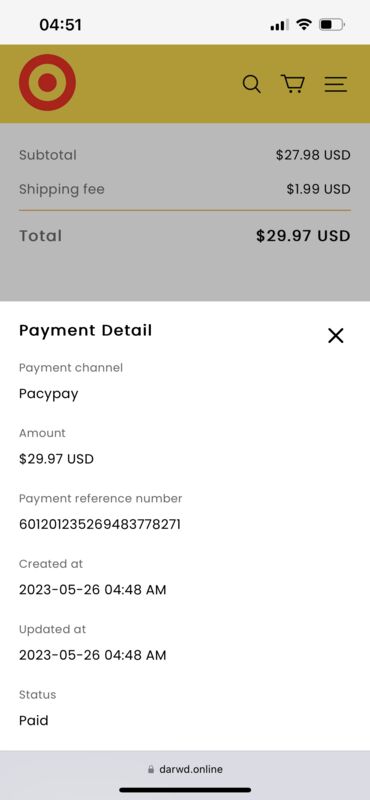Open the shopping cart icon

(293, 84)
